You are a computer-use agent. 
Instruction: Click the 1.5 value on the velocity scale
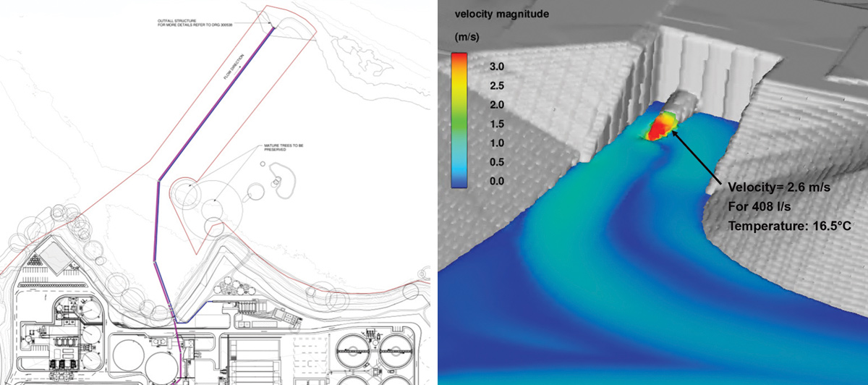pyautogui.click(x=495, y=124)
